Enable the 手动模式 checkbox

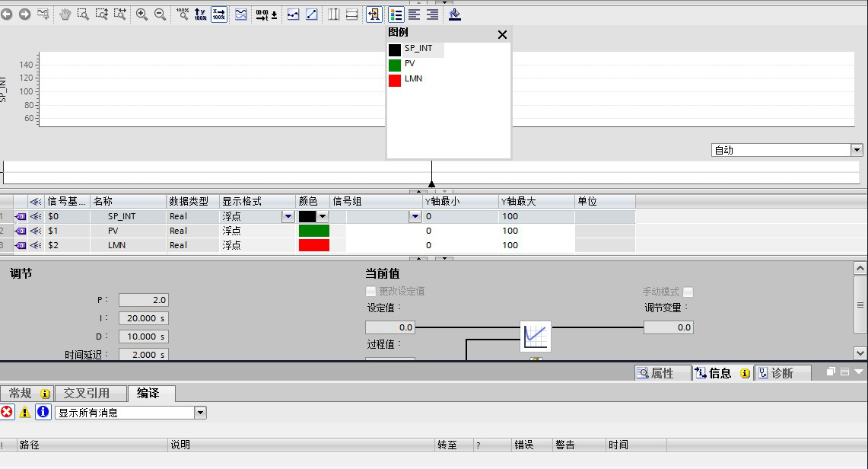688,292
